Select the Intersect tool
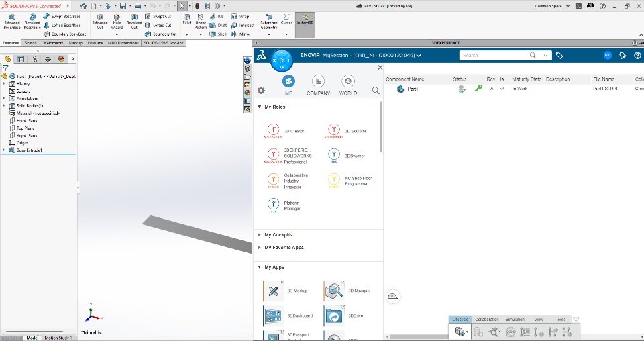This screenshot has width=644, height=341. pos(242,25)
